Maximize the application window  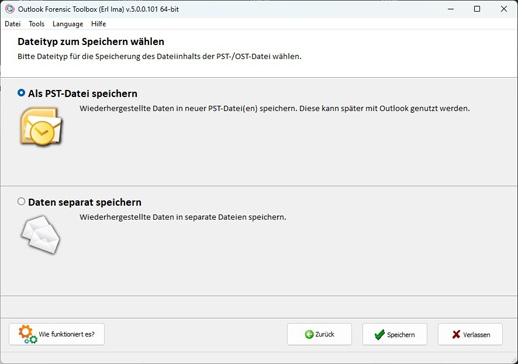(477, 9)
